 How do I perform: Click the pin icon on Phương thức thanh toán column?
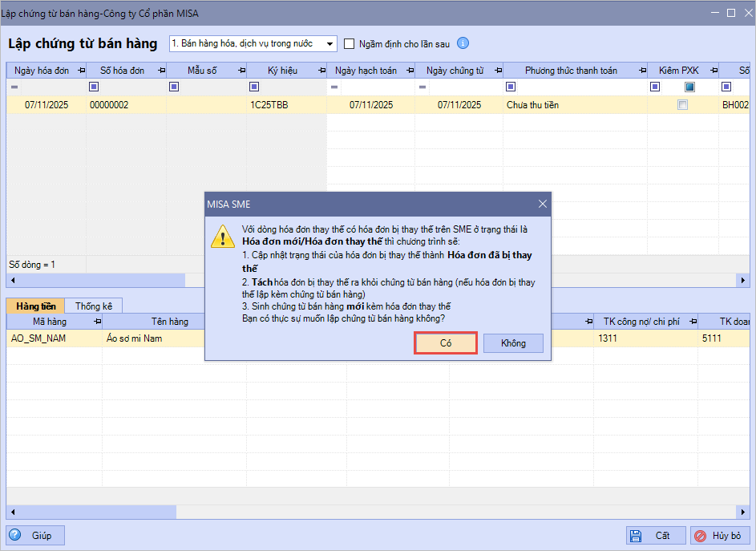[641, 71]
